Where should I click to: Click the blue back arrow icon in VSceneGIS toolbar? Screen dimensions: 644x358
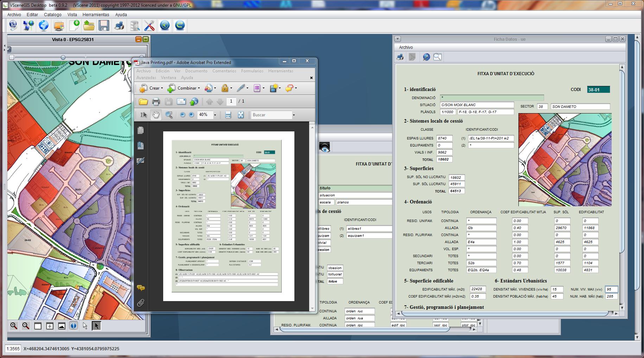click(x=165, y=25)
